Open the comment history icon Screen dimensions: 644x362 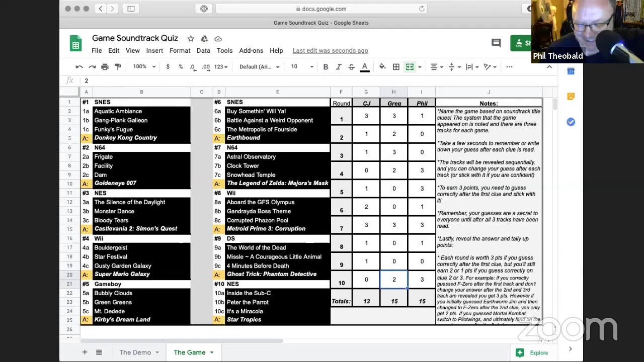(496, 43)
